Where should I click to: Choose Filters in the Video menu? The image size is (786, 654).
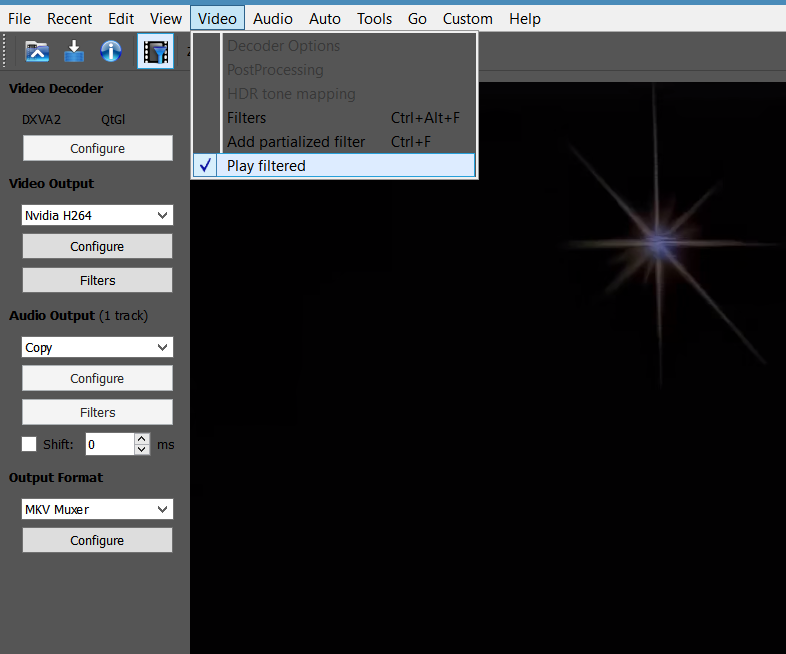pos(334,118)
